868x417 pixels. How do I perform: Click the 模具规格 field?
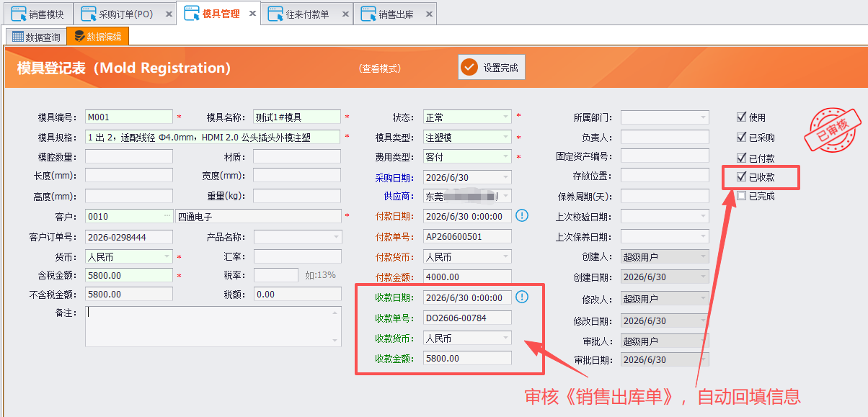coord(213,137)
